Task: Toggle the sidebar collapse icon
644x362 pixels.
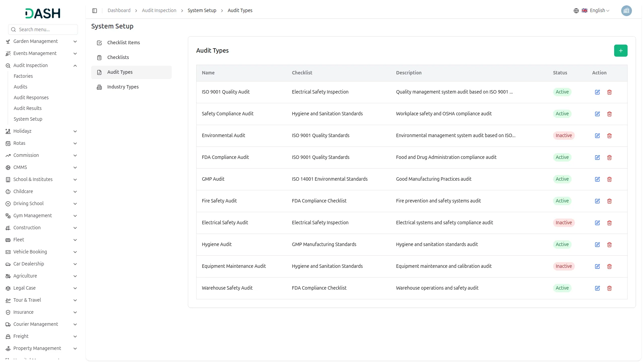Action: pos(95,11)
